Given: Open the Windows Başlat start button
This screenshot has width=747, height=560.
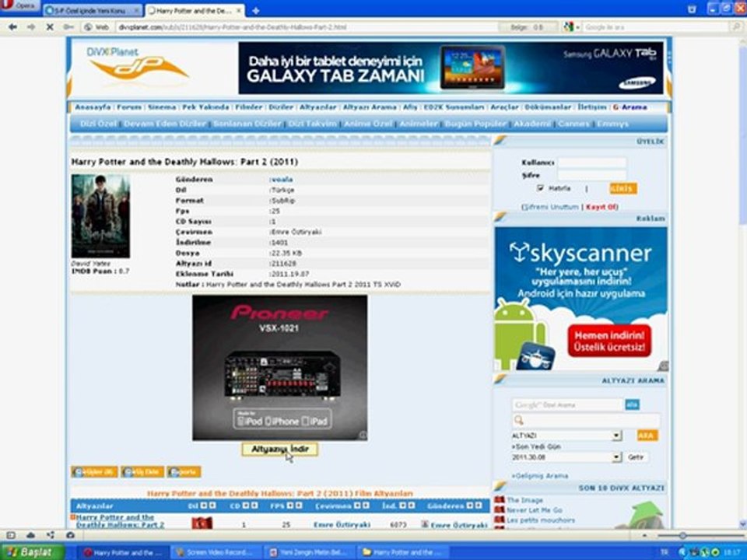Looking at the screenshot, I should (x=33, y=552).
